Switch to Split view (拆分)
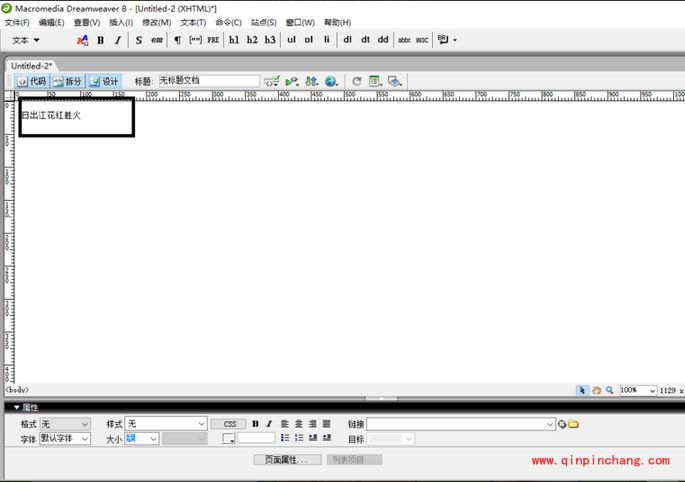The width and height of the screenshot is (685, 482). 67,81
